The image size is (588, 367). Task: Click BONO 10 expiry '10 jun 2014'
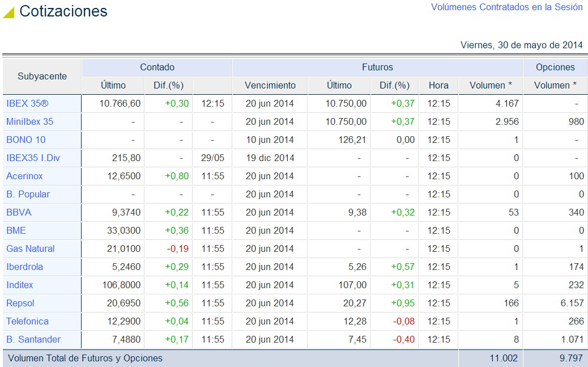[x=270, y=140]
